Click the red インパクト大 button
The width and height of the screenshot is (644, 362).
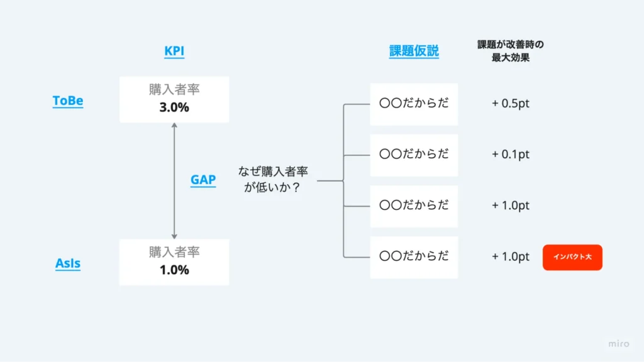point(572,257)
